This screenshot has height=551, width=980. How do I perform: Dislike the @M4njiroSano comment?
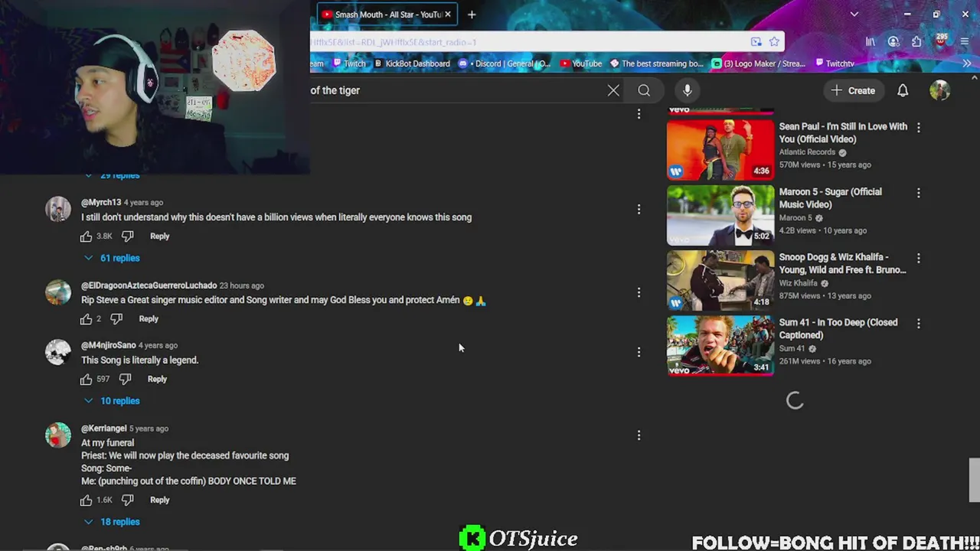coord(126,379)
